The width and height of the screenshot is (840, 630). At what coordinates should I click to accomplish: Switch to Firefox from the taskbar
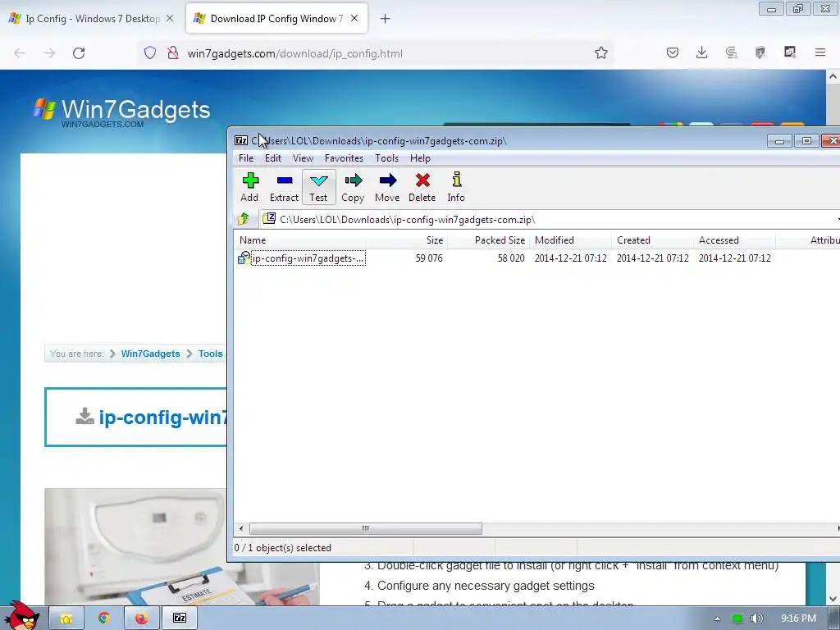pyautogui.click(x=141, y=619)
